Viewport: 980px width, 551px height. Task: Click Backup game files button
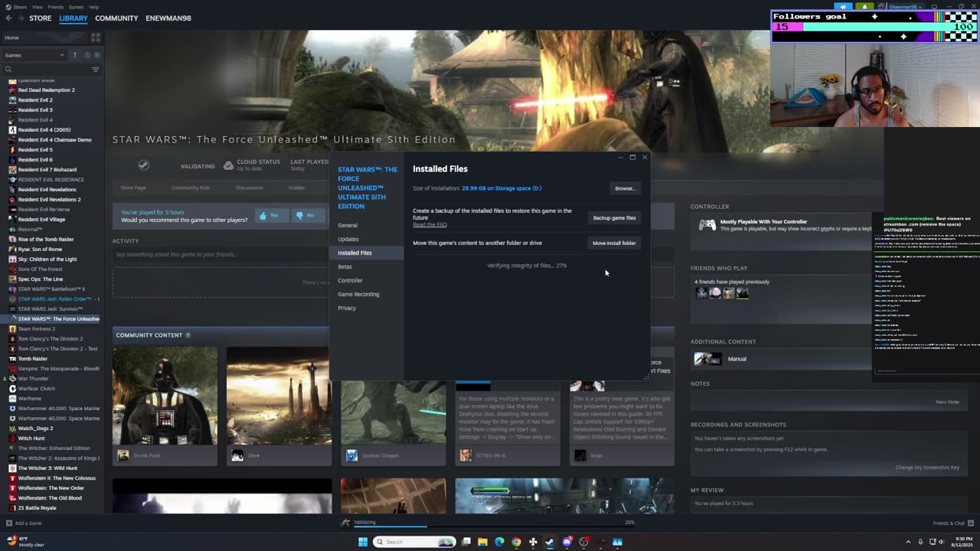pyautogui.click(x=614, y=217)
